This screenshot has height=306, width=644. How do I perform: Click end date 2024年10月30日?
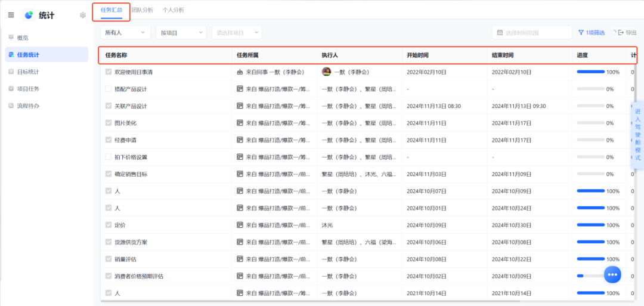tap(512, 225)
